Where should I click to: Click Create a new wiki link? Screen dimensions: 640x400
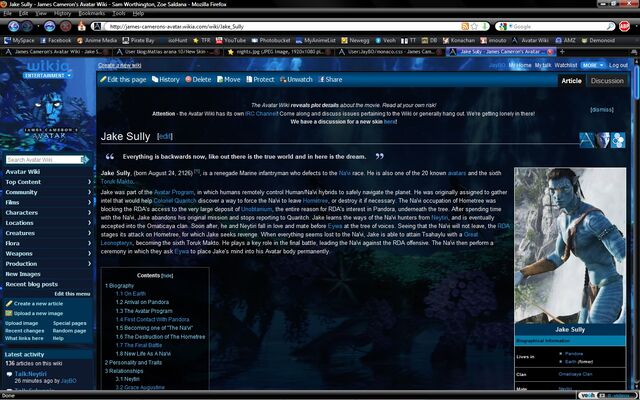point(120,65)
